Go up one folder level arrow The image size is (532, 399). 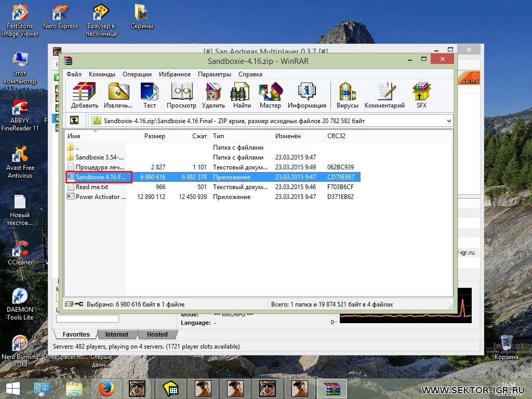click(74, 120)
